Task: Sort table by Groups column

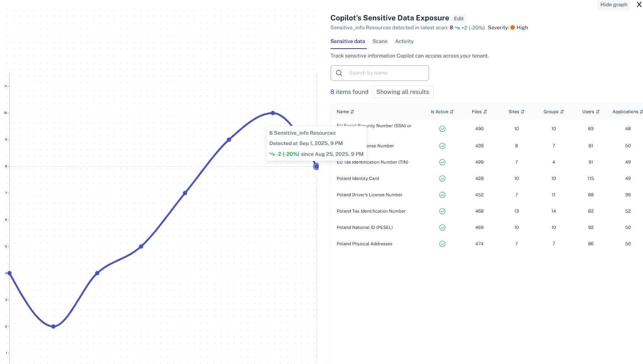Action: pos(553,112)
